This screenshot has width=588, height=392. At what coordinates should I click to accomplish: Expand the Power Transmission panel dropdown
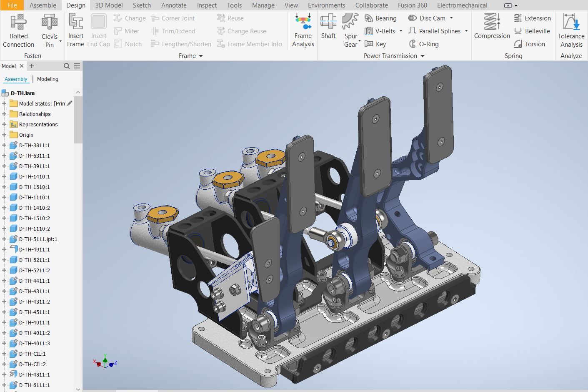(x=422, y=56)
